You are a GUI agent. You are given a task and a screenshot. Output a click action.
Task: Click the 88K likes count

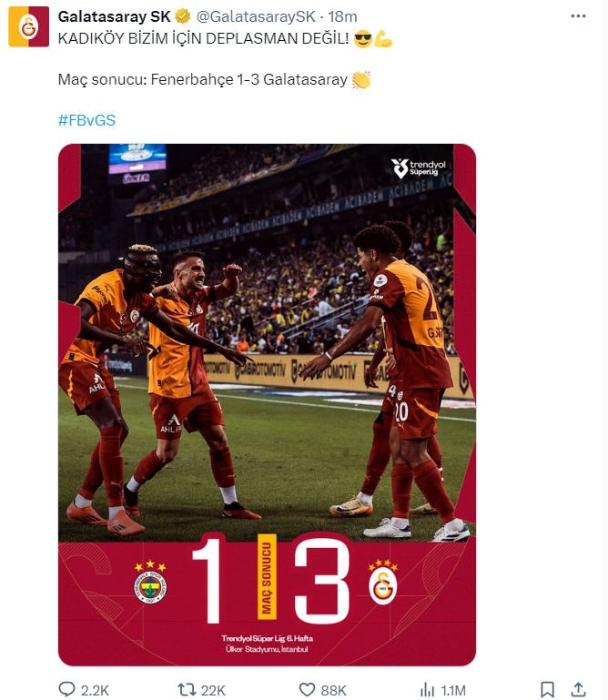point(333,690)
